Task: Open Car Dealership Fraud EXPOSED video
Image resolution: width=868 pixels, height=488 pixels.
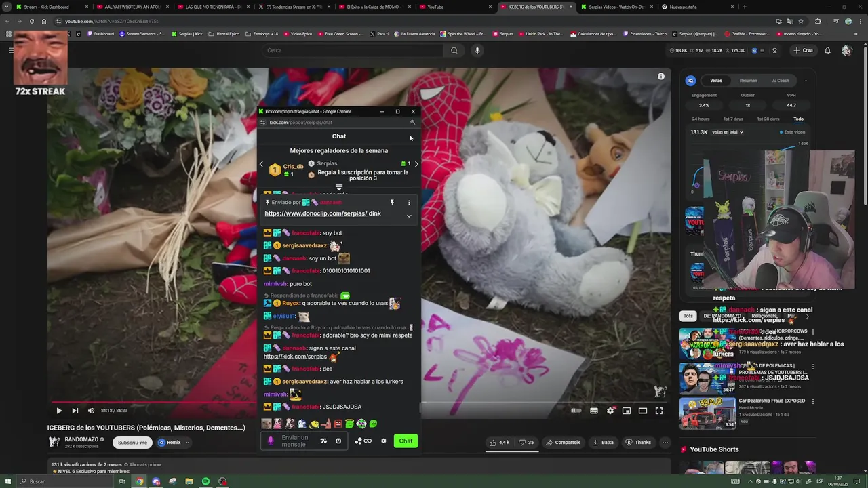Action: [x=747, y=413]
